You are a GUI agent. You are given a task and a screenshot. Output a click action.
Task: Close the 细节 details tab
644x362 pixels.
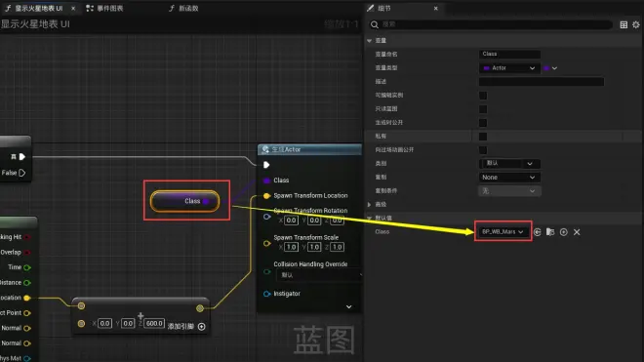[436, 8]
